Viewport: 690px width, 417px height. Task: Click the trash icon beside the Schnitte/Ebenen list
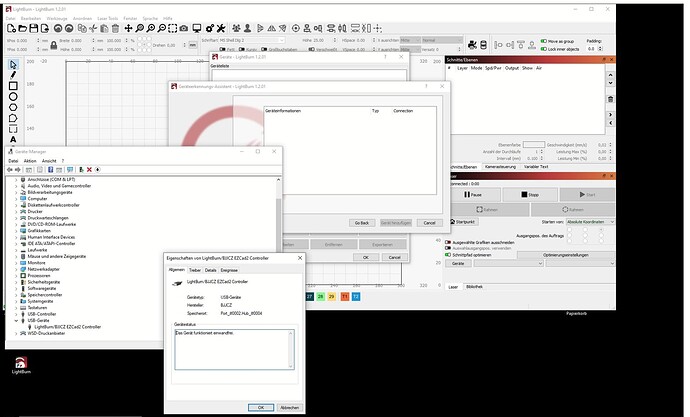(x=610, y=99)
